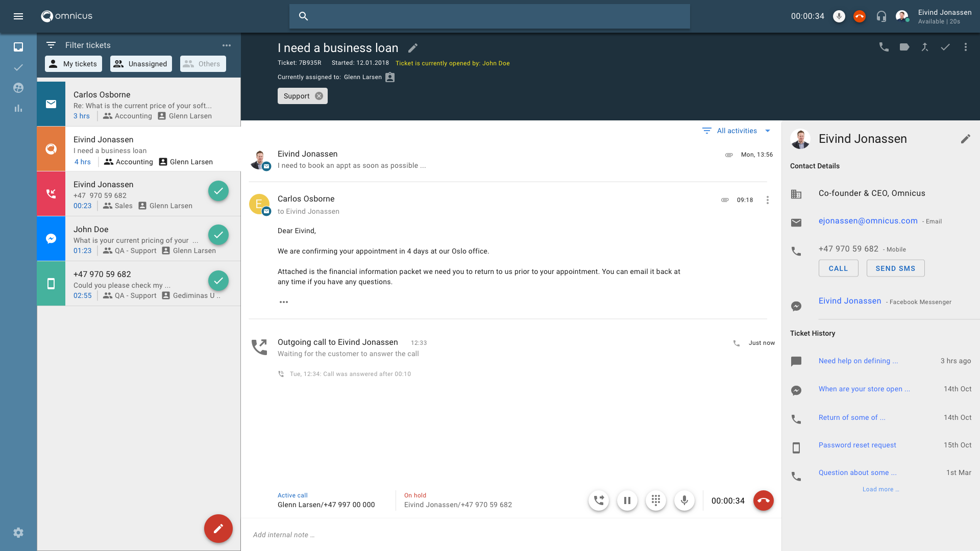Screen dimensions: 980x551
Task: Open options on Carlos Osborne's message
Action: pyautogui.click(x=768, y=200)
